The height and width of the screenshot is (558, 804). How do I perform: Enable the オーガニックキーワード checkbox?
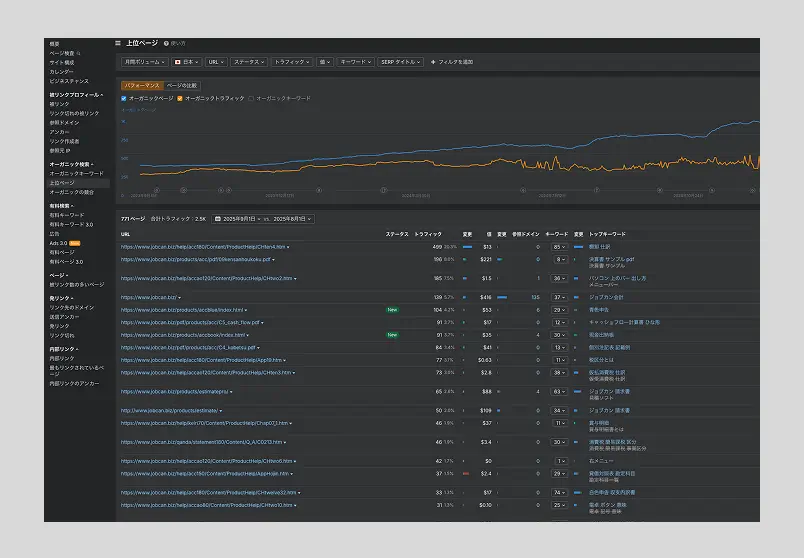click(x=251, y=98)
